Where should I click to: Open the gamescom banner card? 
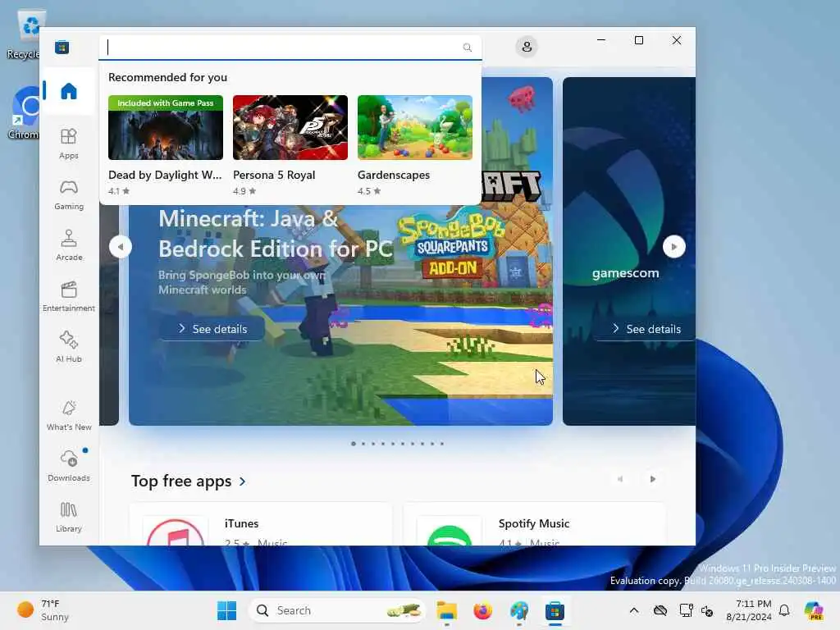pos(629,251)
